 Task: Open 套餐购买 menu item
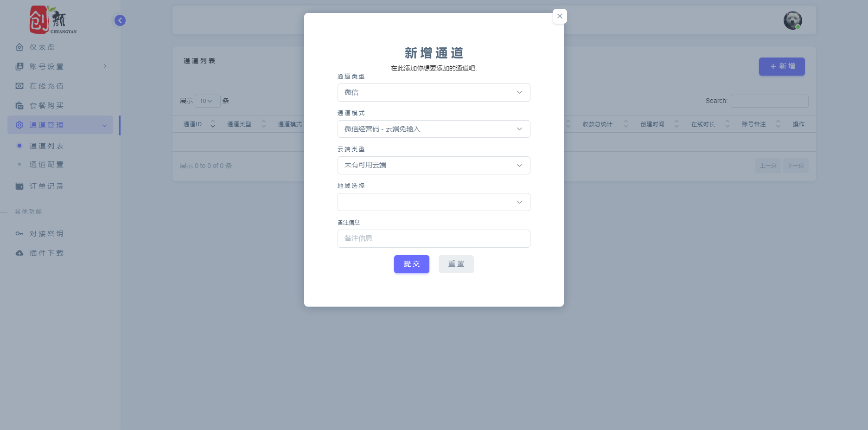point(60,105)
